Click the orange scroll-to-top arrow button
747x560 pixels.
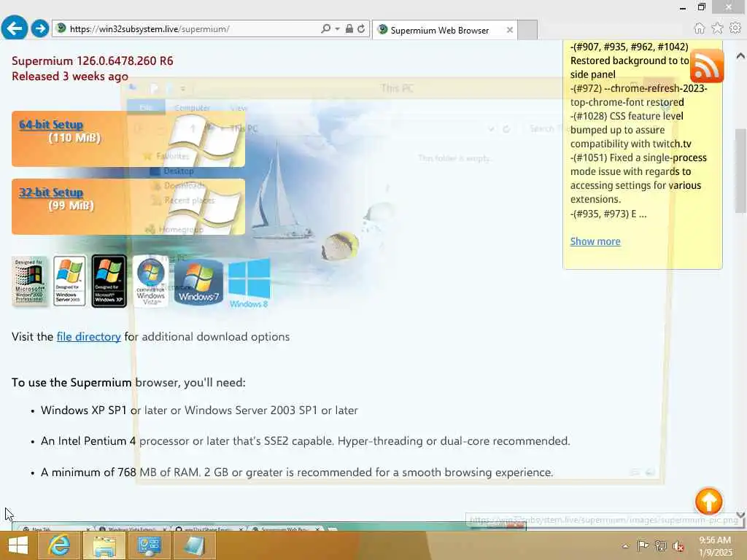[708, 501]
